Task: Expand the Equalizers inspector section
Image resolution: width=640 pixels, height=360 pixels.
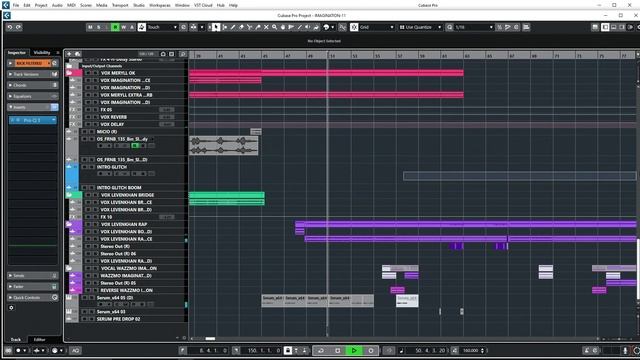Action: point(33,96)
